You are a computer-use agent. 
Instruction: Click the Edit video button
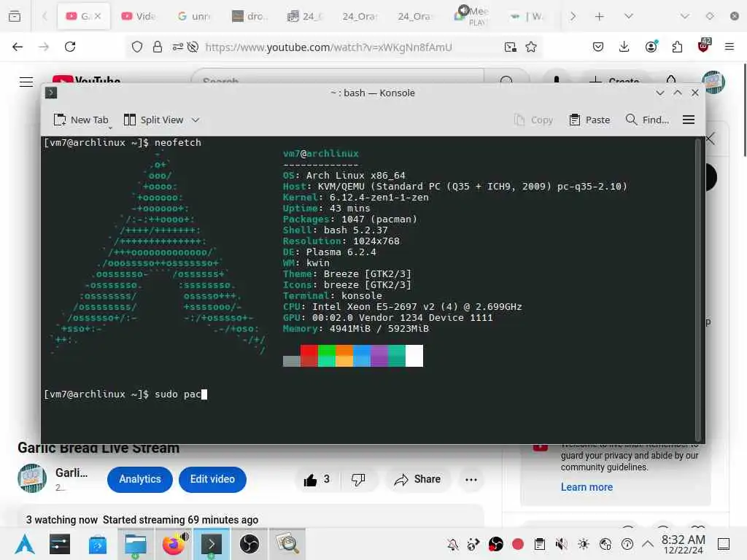(212, 479)
